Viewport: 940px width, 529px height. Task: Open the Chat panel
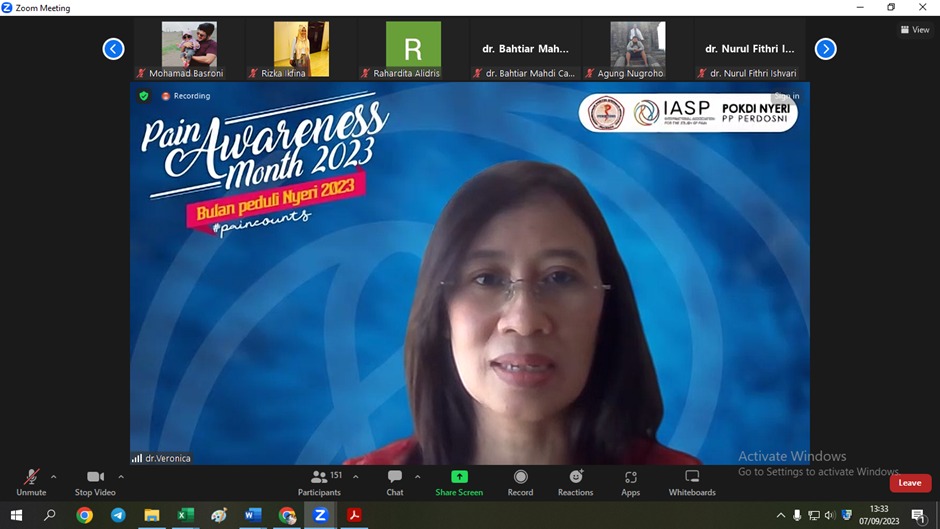coord(395,481)
